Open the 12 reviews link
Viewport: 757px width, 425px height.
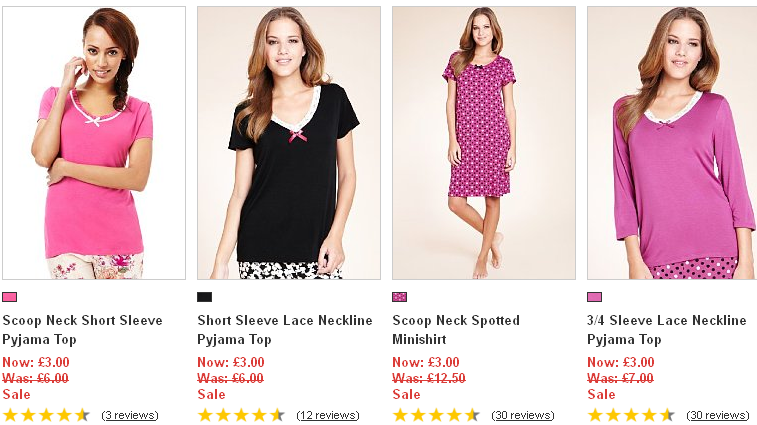[328, 415]
